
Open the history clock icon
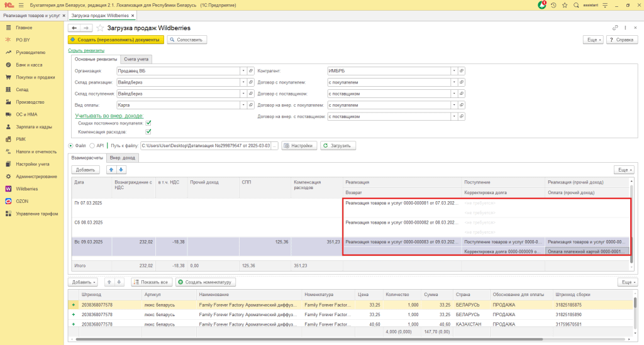coord(553,5)
